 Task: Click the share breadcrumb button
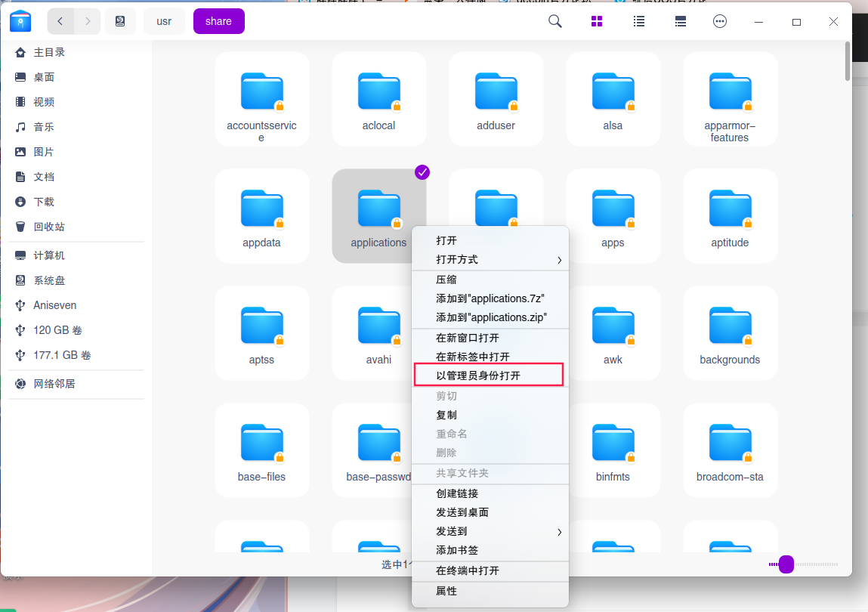[218, 21]
